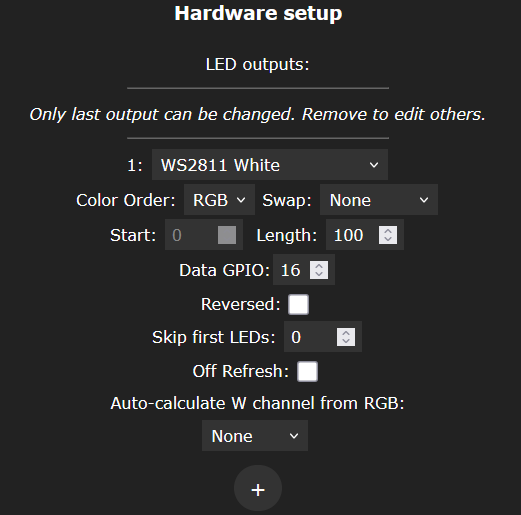This screenshot has width=521, height=515.
Task: Click the LED outputs label
Action: click(257, 64)
